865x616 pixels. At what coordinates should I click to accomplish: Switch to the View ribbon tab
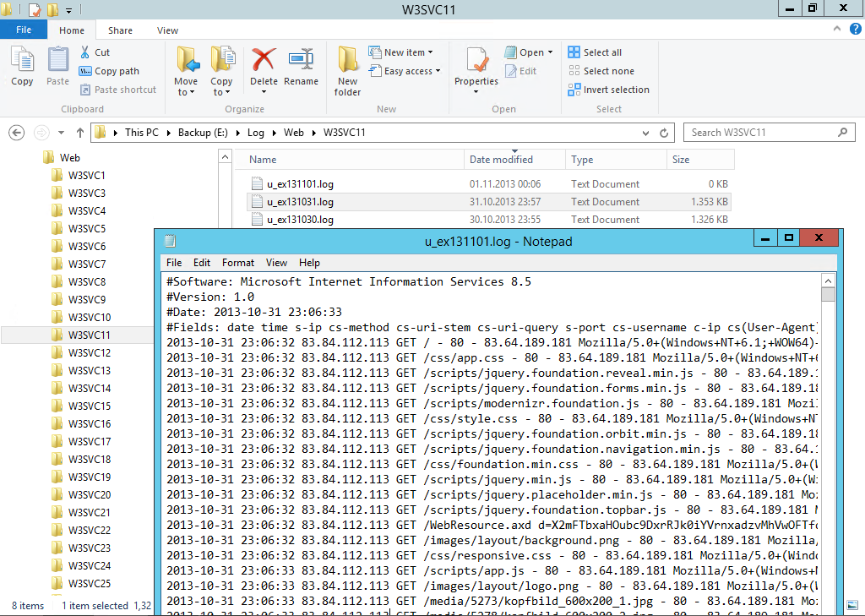[x=167, y=30]
